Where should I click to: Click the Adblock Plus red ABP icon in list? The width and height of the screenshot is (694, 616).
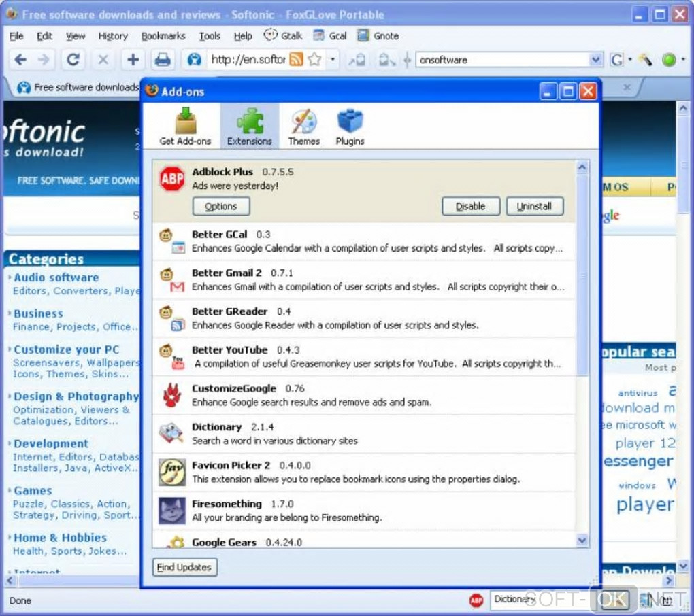point(171,179)
